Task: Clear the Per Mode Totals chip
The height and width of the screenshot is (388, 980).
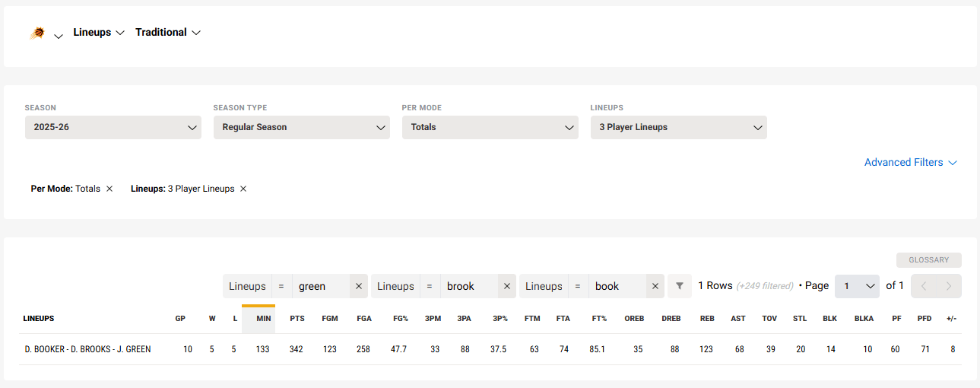Action: (x=109, y=189)
